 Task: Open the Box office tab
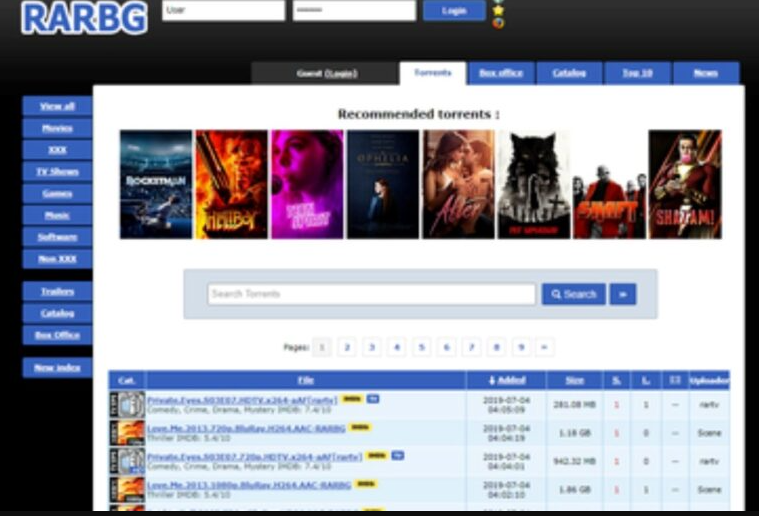pyautogui.click(x=501, y=73)
